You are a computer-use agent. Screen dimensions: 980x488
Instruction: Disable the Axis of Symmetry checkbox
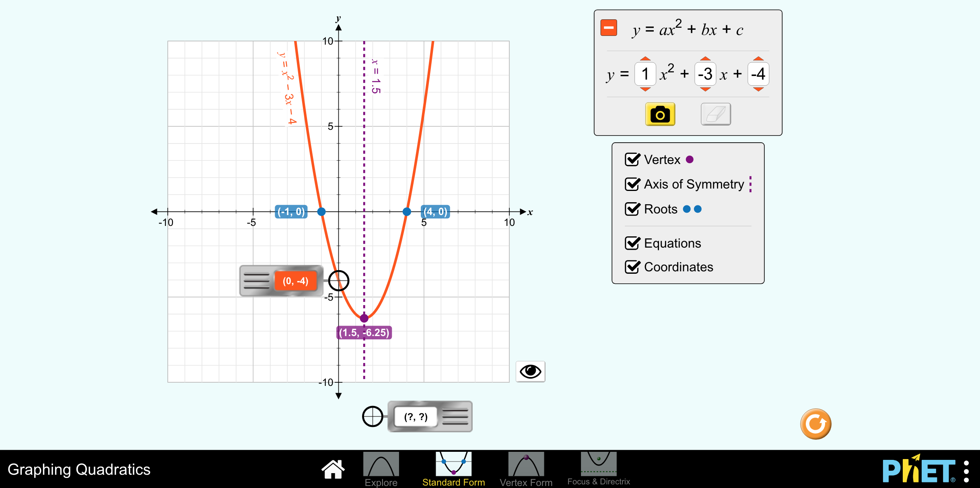click(632, 184)
